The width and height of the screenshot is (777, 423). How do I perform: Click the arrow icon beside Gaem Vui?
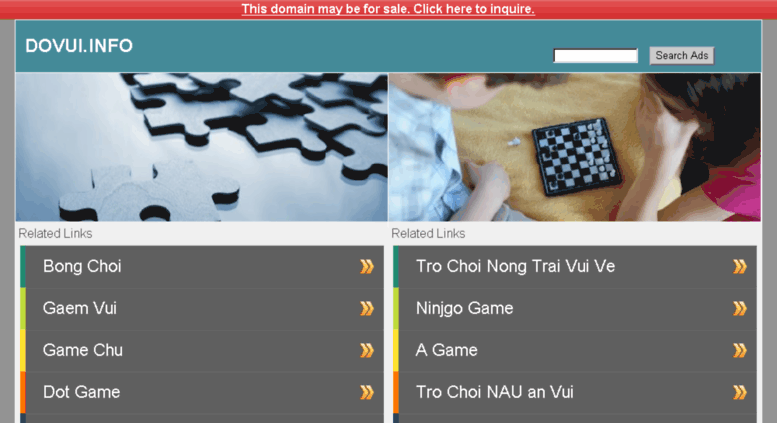367,309
